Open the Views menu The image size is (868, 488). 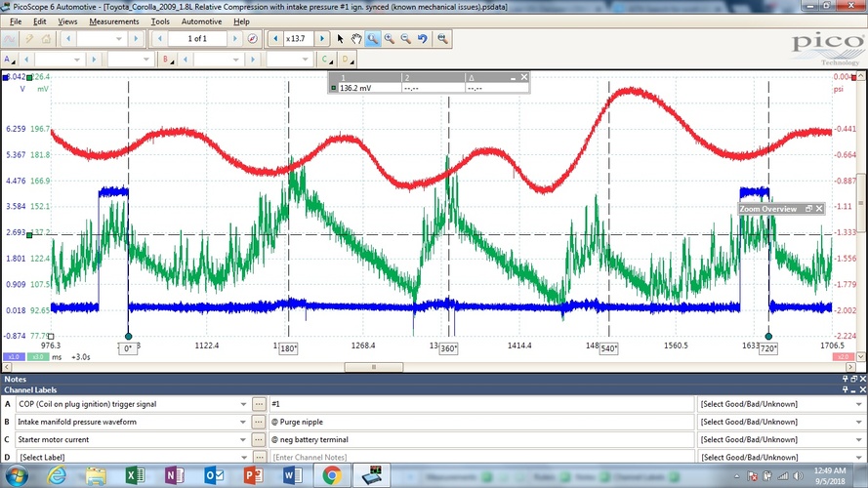(x=67, y=21)
